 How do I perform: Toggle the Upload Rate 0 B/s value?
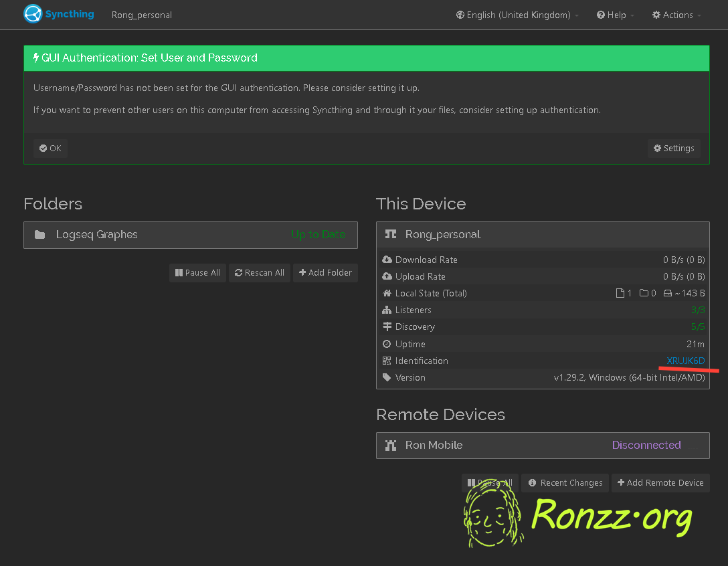click(684, 276)
